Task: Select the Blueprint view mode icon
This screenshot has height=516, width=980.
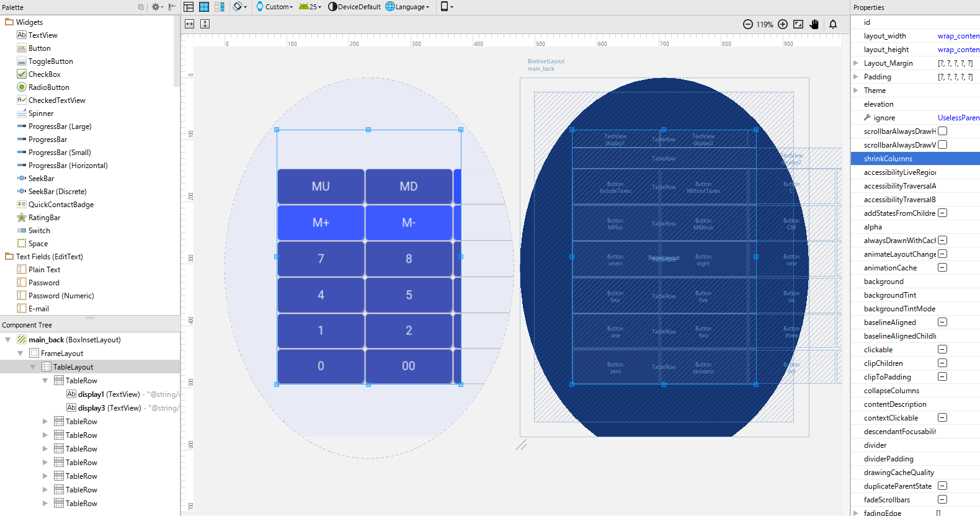Action: pyautogui.click(x=203, y=7)
